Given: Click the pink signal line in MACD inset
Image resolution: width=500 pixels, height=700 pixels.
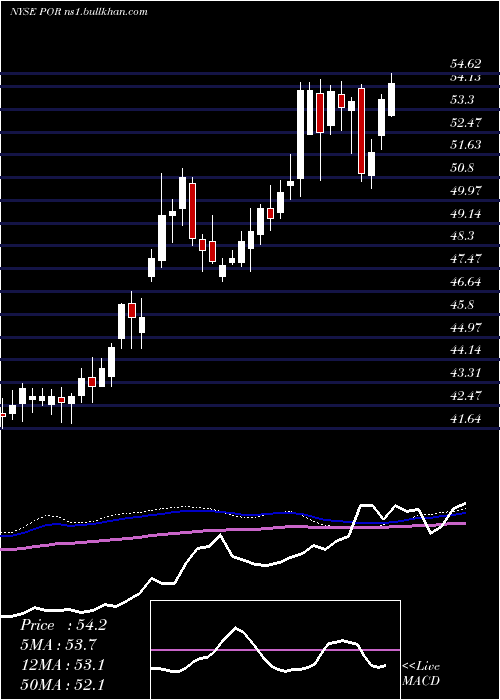Looking at the screenshot, I should (275, 650).
